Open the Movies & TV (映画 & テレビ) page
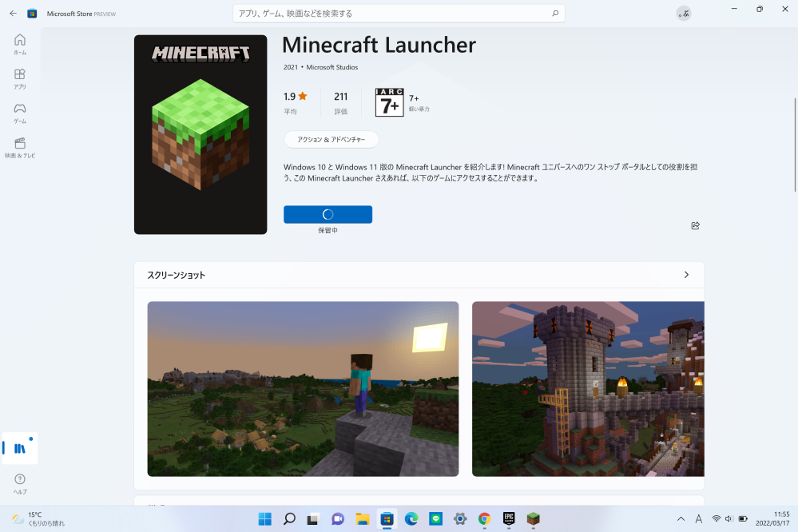 (x=20, y=148)
